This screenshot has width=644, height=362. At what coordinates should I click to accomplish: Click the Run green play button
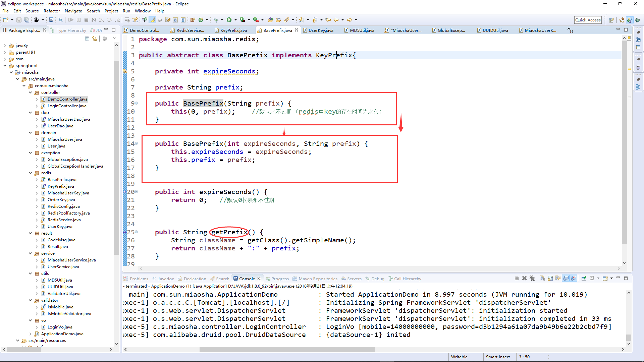[x=229, y=20]
